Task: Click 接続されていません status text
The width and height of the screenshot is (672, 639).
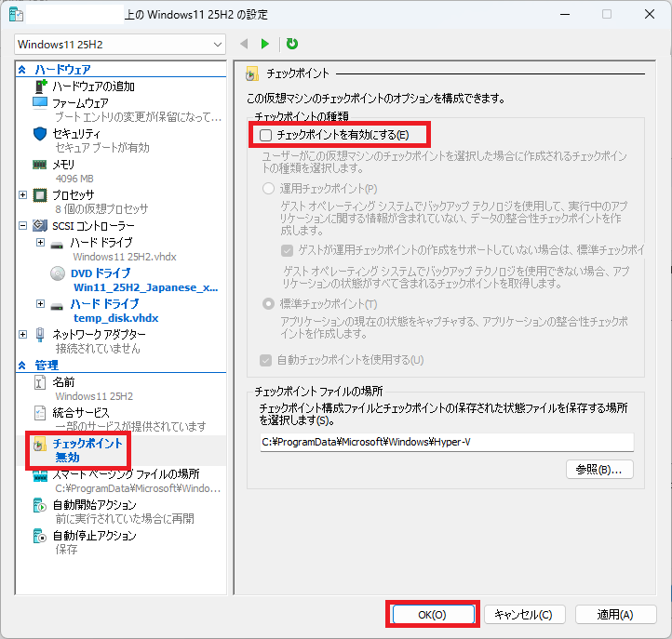Action: (x=98, y=349)
